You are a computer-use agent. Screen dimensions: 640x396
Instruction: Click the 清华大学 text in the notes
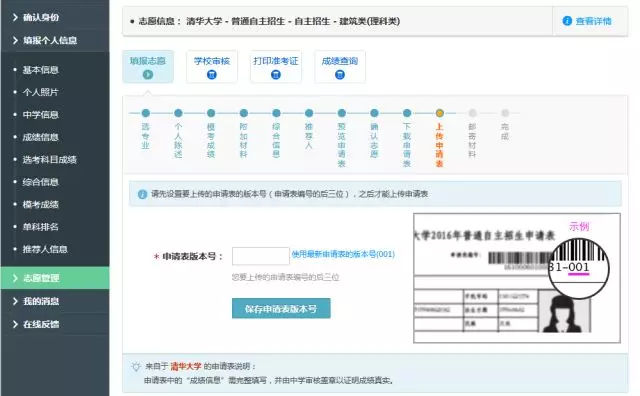coord(186,366)
